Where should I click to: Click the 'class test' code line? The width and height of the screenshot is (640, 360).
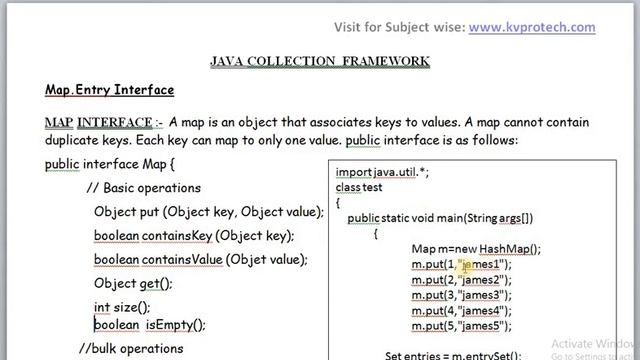tap(359, 187)
